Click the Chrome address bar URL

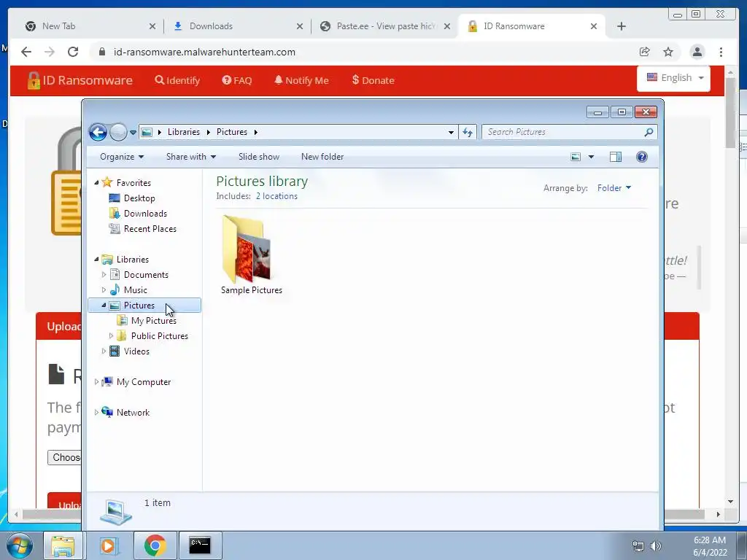204,52
